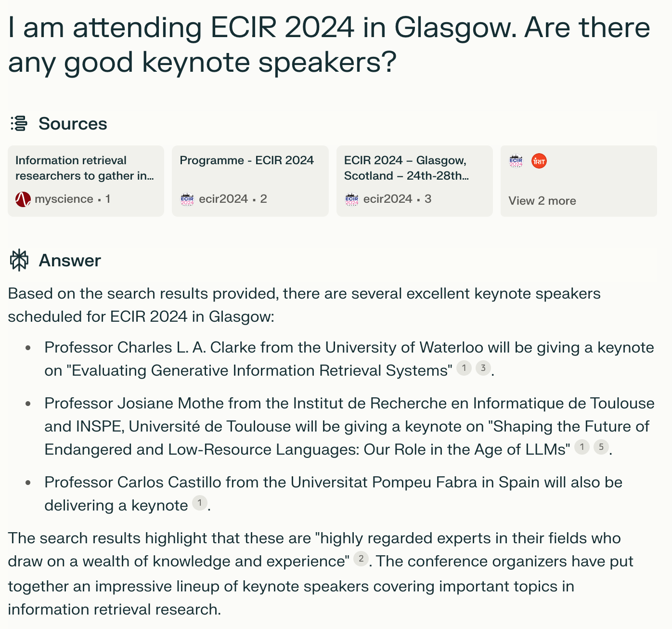Click the ecir2024 favicon in third source card

click(x=352, y=199)
